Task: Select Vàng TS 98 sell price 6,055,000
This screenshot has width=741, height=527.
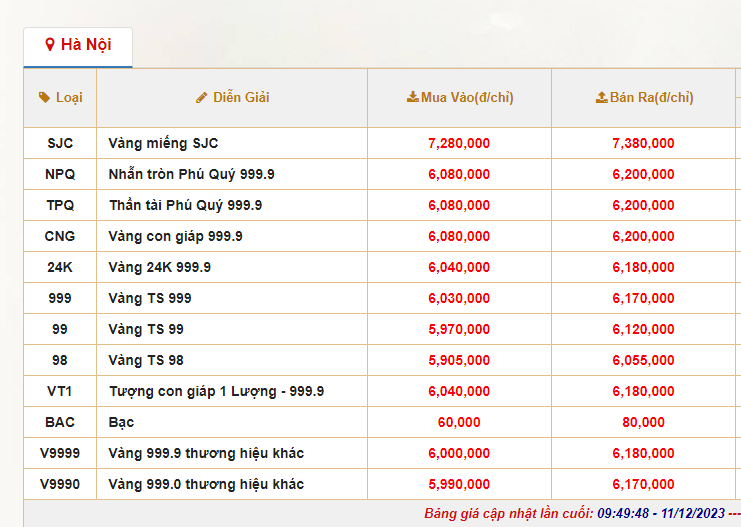Action: [643, 360]
